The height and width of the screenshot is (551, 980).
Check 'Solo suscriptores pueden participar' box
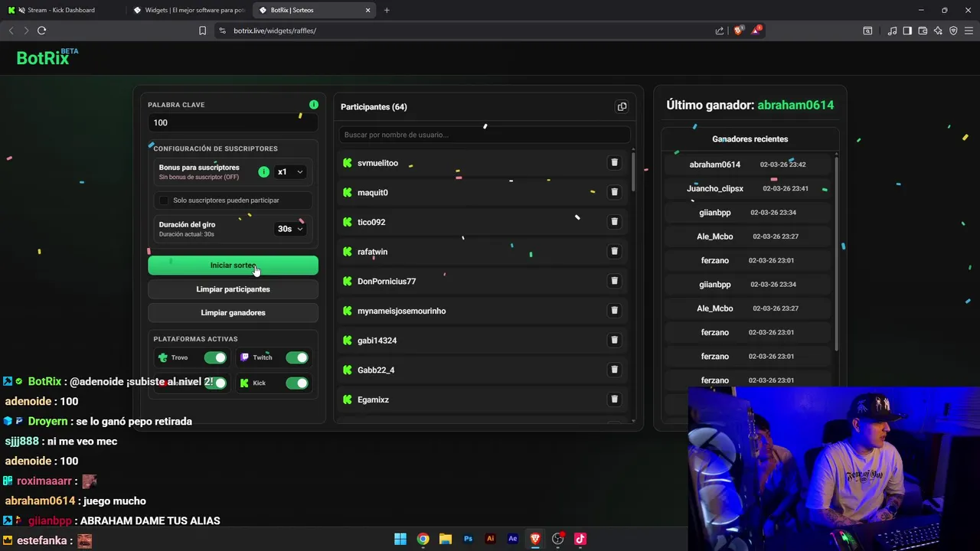click(x=163, y=201)
